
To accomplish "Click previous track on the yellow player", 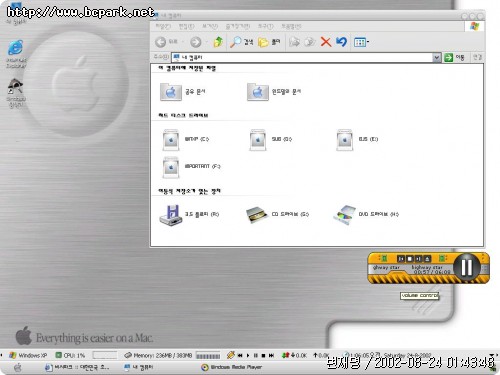I will pos(401,258).
